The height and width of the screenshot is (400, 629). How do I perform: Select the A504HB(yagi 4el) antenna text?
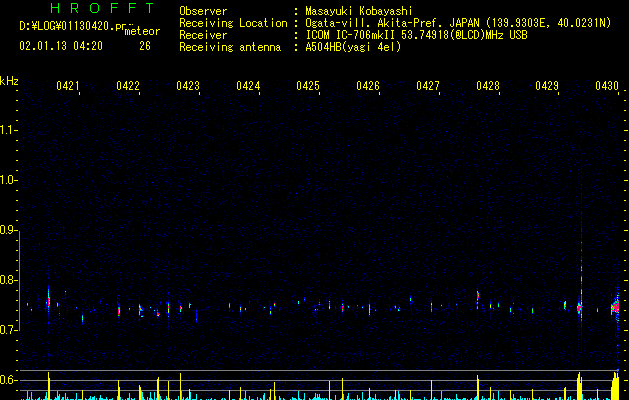pos(353,47)
